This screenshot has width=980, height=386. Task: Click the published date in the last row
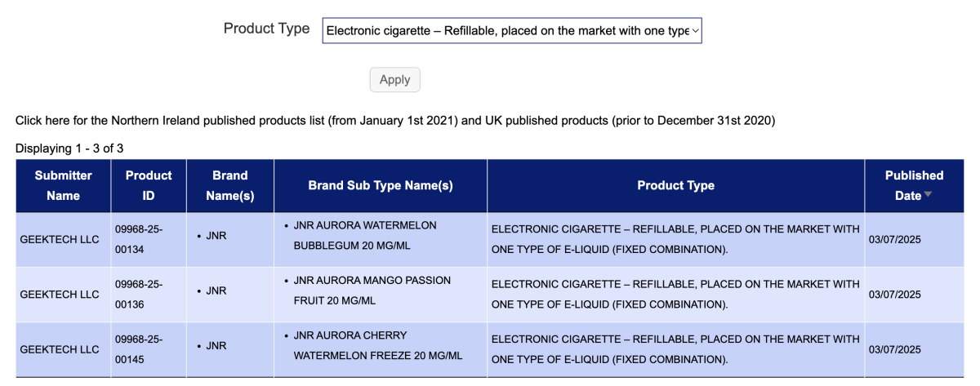pyautogui.click(x=894, y=349)
